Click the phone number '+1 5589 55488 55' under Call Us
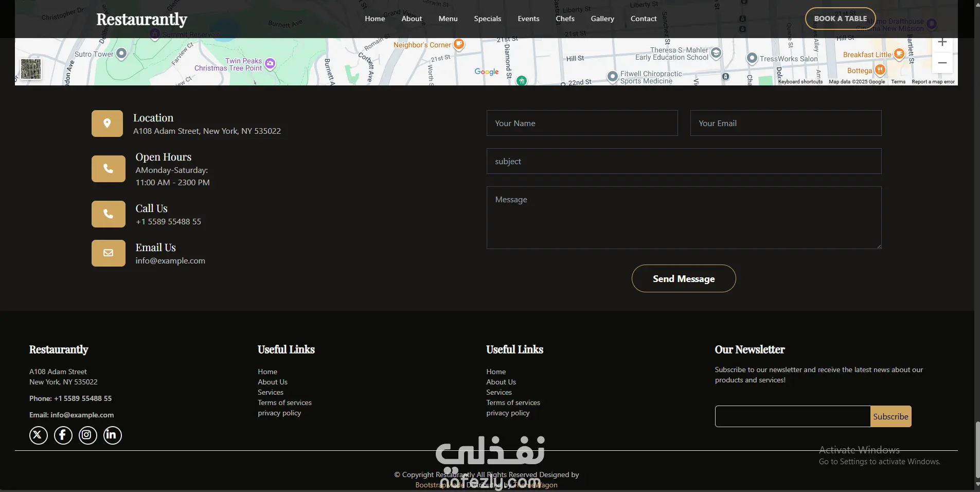The image size is (980, 492). (168, 222)
